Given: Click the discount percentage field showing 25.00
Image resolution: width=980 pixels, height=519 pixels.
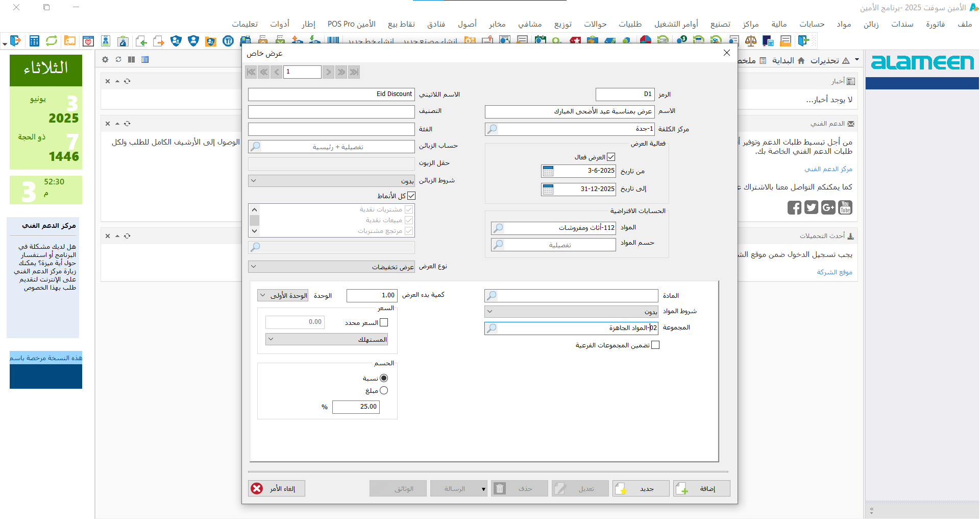Looking at the screenshot, I should pyautogui.click(x=356, y=407).
